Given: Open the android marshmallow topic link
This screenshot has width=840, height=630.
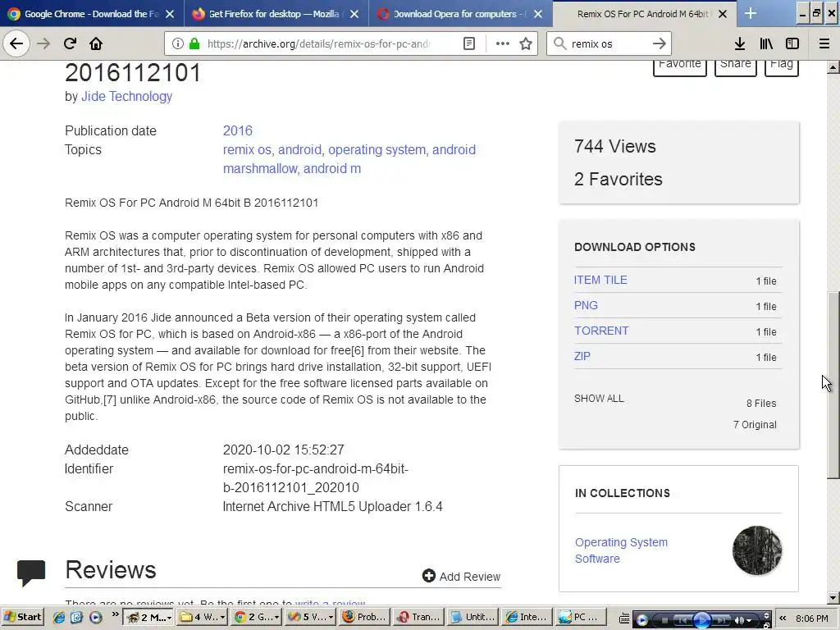Looking at the screenshot, I should (x=349, y=159).
